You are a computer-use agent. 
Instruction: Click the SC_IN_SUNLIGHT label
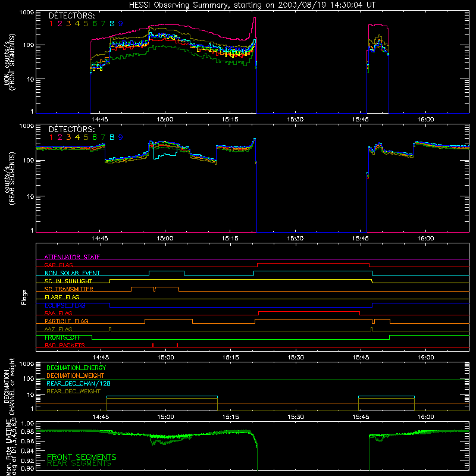point(68,281)
